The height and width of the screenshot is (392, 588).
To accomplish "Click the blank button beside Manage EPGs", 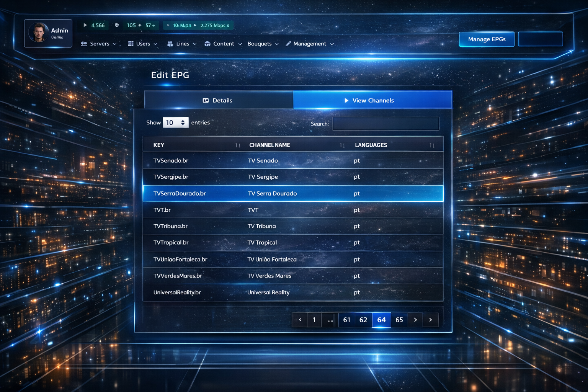I will (x=541, y=39).
